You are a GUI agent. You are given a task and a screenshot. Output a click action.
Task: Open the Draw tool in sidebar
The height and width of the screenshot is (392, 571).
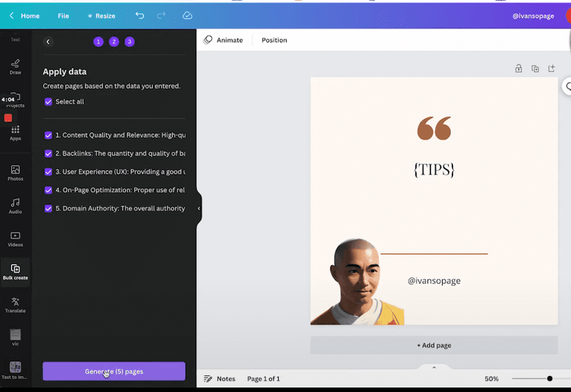15,67
